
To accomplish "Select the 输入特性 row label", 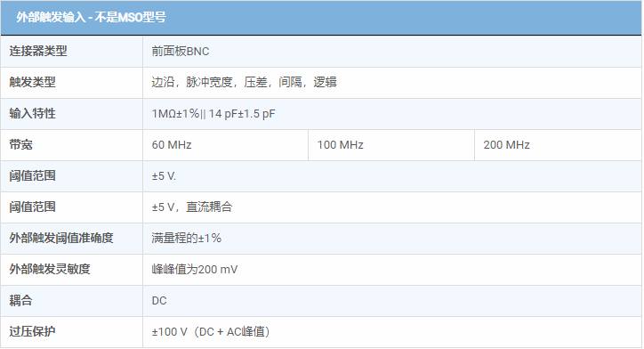I will [x=32, y=113].
